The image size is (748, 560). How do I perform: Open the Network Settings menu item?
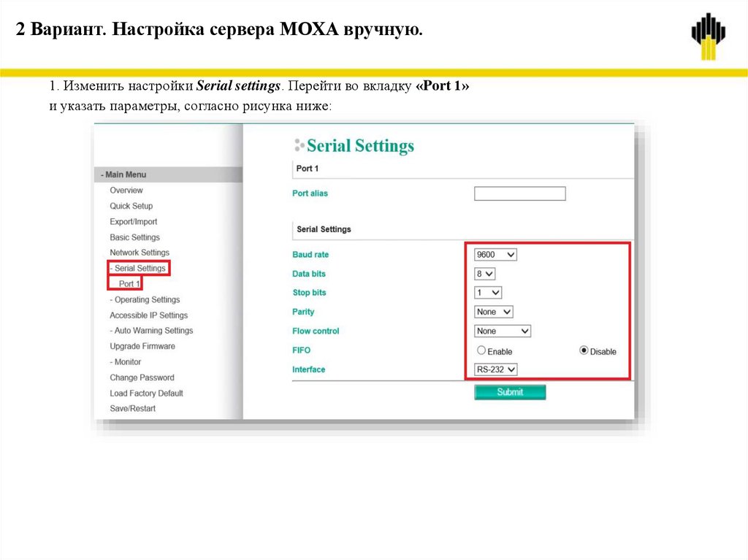139,252
